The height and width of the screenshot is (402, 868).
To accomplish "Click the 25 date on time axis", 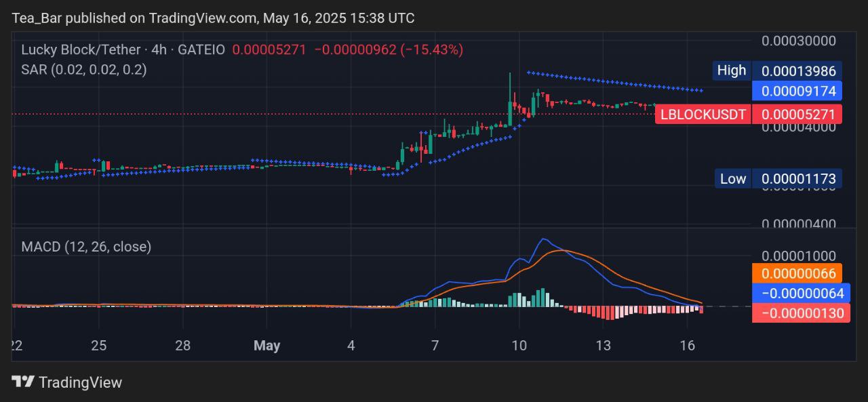I will 98,346.
